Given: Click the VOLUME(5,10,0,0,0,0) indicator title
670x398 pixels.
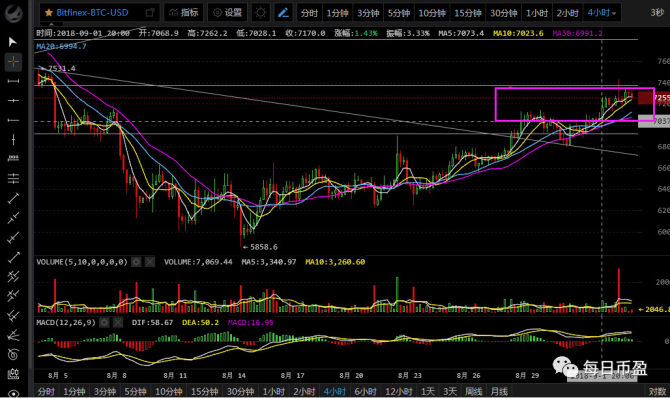Looking at the screenshot, I should [82, 262].
